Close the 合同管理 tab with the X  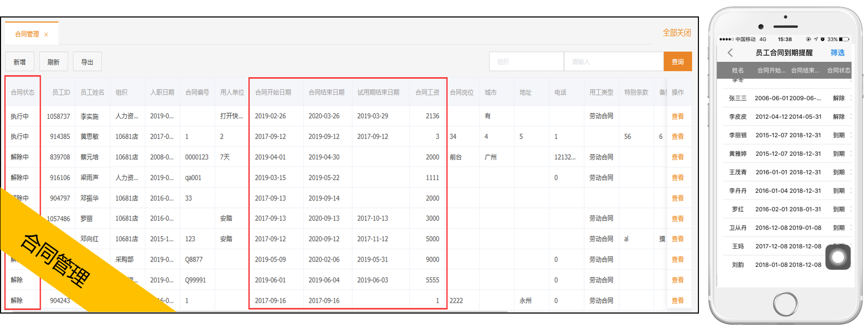(x=46, y=34)
